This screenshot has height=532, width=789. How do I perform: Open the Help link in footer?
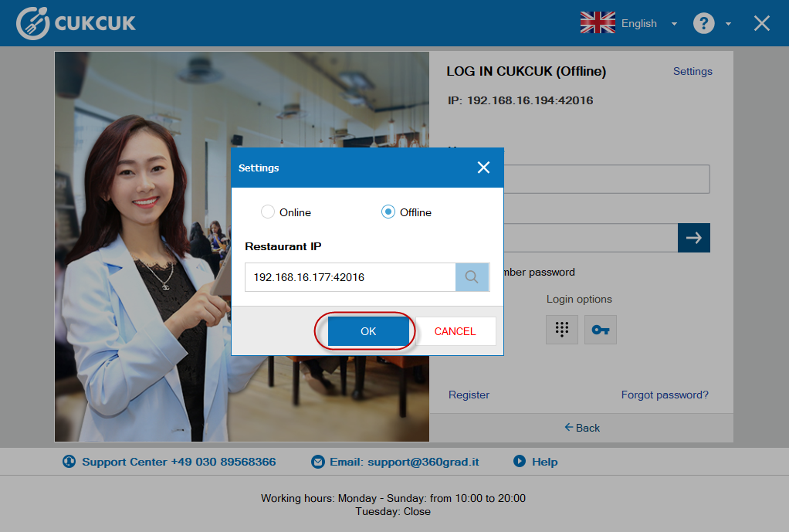[545, 462]
